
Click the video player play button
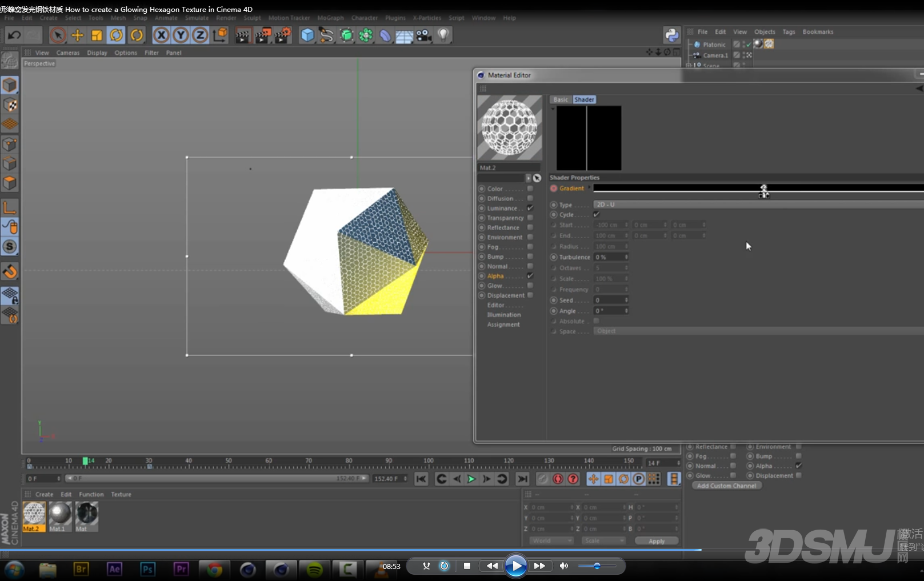[x=515, y=566]
